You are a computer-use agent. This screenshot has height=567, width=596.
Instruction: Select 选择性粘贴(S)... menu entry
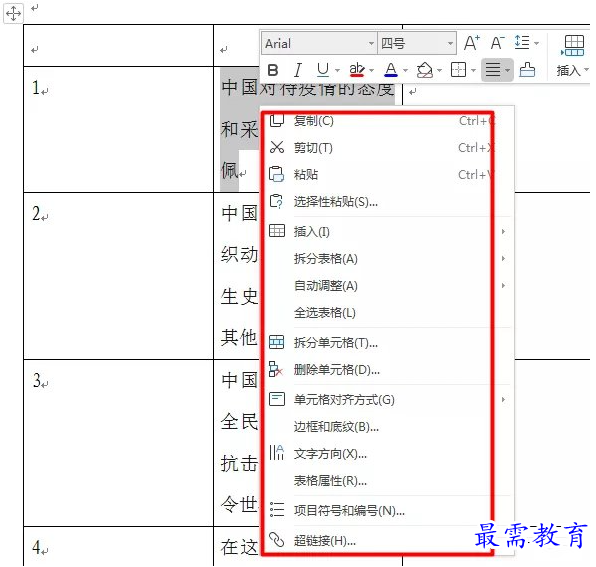coord(388,201)
